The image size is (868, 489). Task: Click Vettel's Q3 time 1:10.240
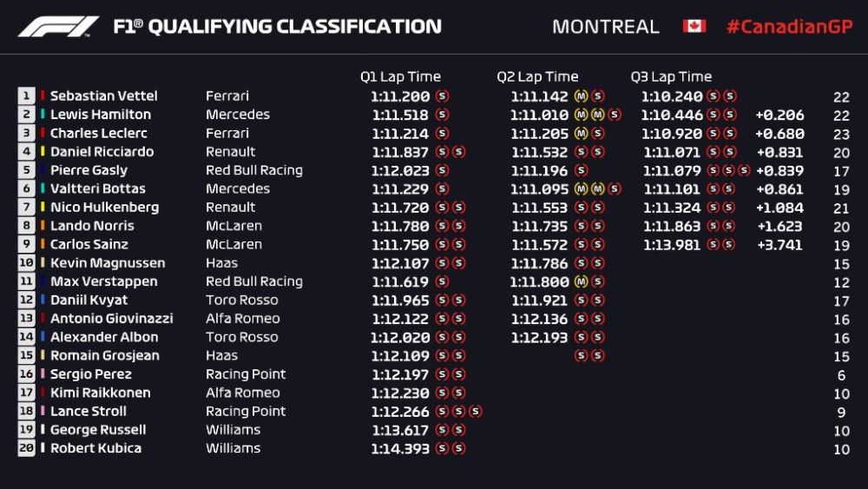pos(671,96)
